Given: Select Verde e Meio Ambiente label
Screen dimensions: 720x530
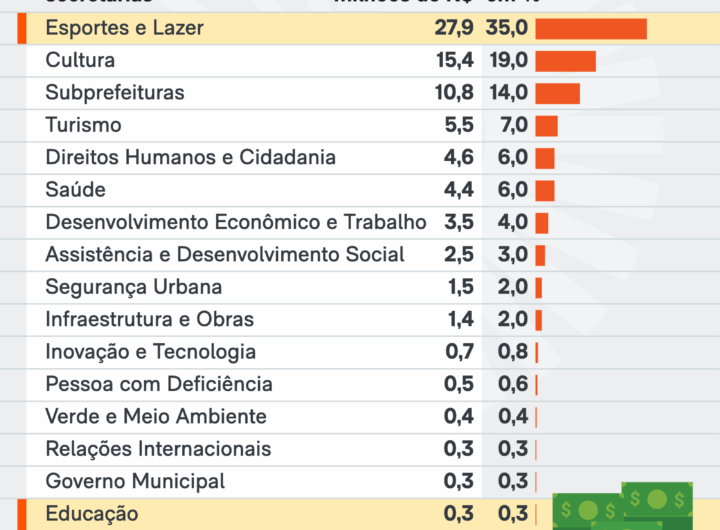Looking at the screenshot, I should [156, 417].
